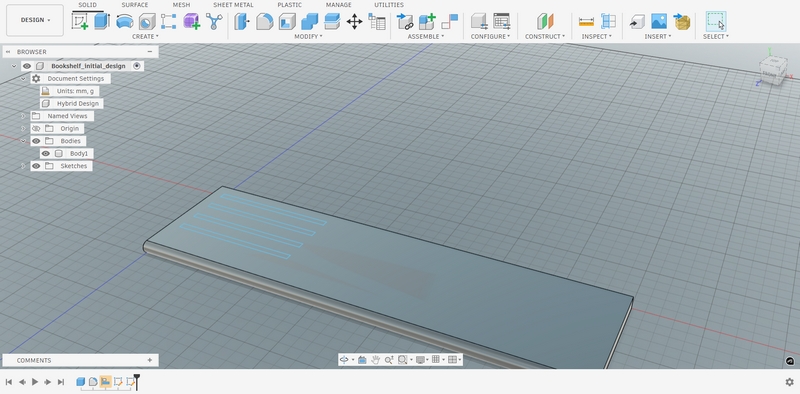Select the Insert Canvas image tool
Viewport: 800px width, 394px height.
tap(659, 21)
